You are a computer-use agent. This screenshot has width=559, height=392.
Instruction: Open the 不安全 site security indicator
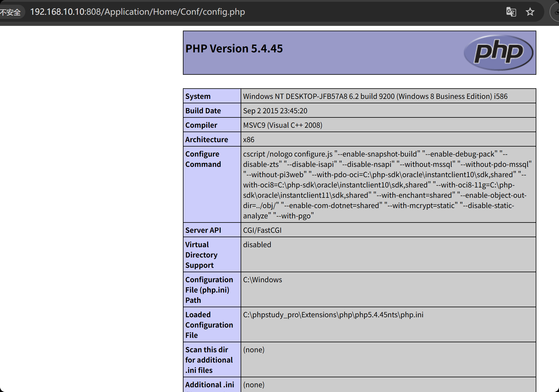coord(11,12)
